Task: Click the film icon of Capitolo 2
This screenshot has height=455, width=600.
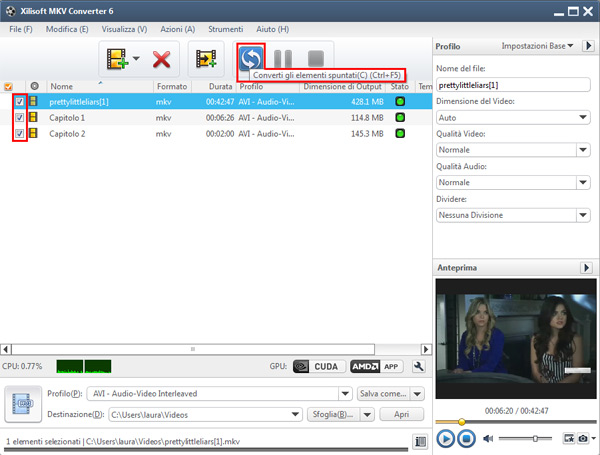Action: (33, 133)
